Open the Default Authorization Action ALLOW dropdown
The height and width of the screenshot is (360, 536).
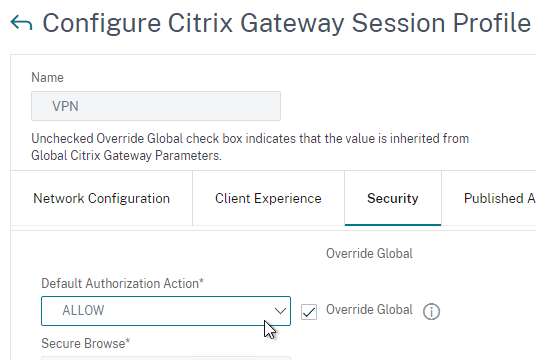point(166,311)
